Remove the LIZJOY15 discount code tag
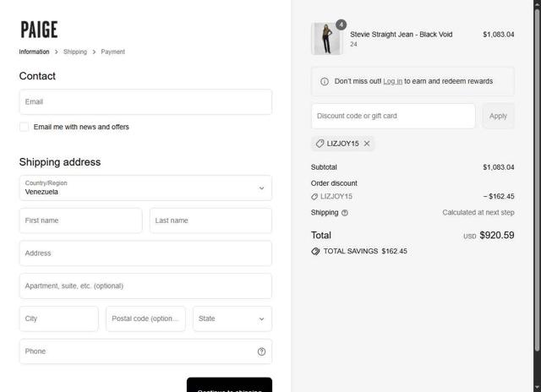Image resolution: width=541 pixels, height=392 pixels. pyautogui.click(x=367, y=144)
